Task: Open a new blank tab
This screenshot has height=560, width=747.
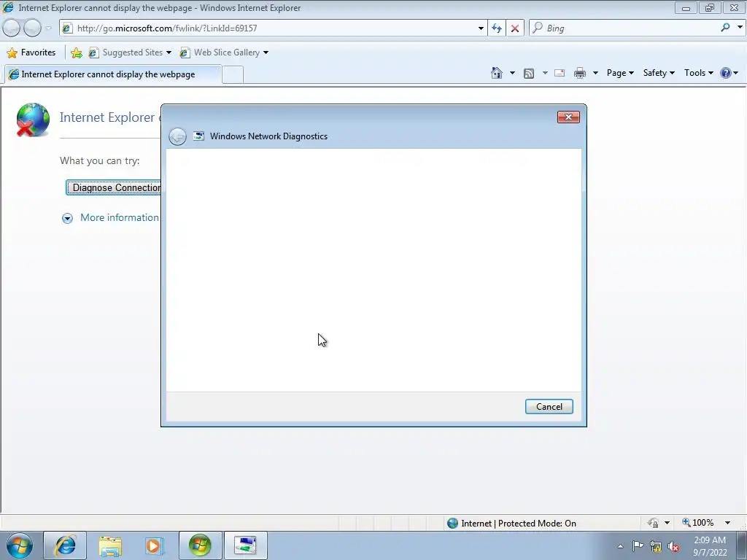Action: pyautogui.click(x=233, y=75)
